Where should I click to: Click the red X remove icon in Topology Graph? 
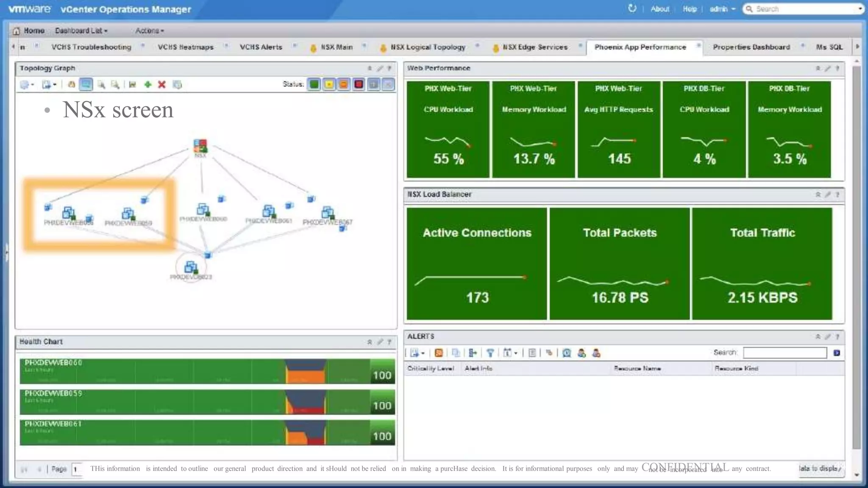point(161,85)
